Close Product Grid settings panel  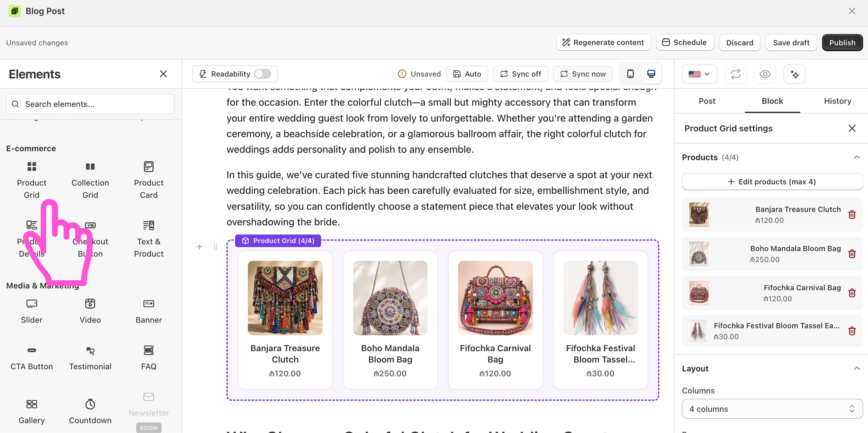coord(852,128)
